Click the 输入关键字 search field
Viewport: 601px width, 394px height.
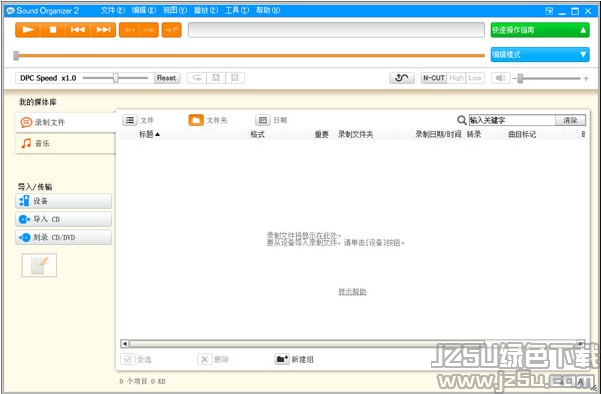pyautogui.click(x=512, y=120)
